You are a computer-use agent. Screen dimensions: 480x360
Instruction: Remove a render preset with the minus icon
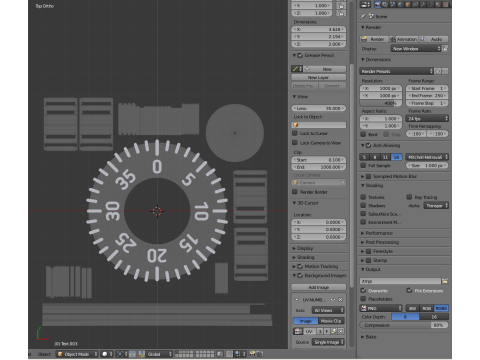point(445,71)
